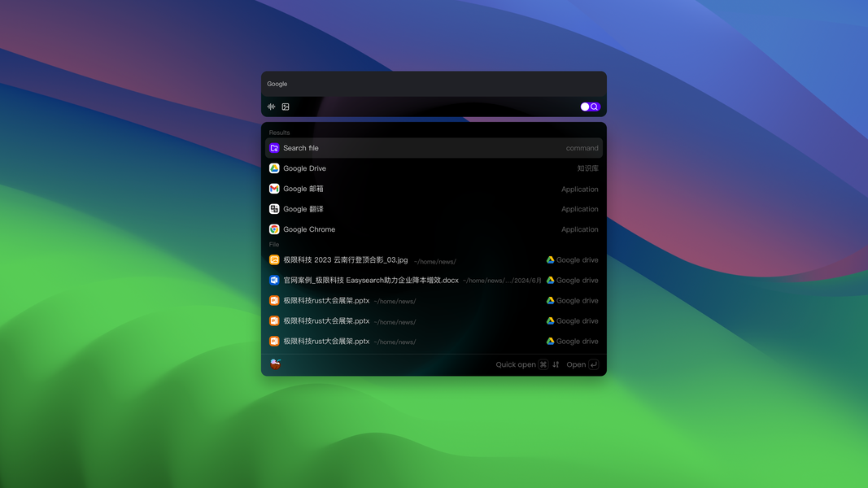Toggle the search/chat mode switch
This screenshot has height=488, width=868.
590,107
